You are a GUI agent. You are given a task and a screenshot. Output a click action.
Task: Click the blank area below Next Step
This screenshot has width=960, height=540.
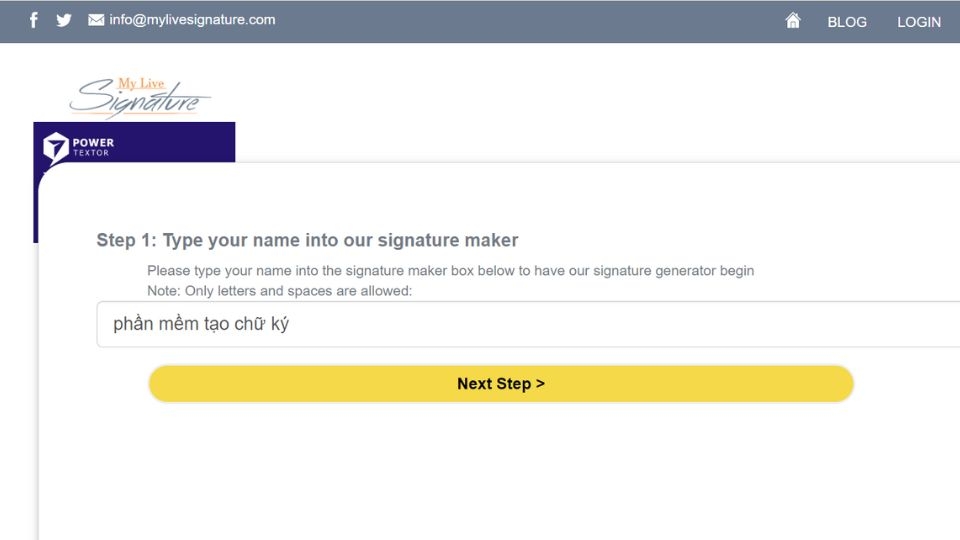(x=500, y=470)
